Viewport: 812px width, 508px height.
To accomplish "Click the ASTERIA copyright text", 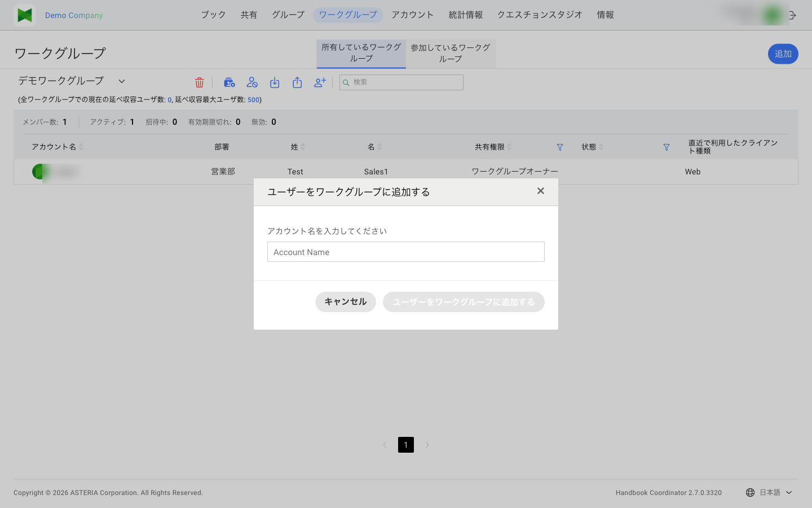I will (108, 493).
